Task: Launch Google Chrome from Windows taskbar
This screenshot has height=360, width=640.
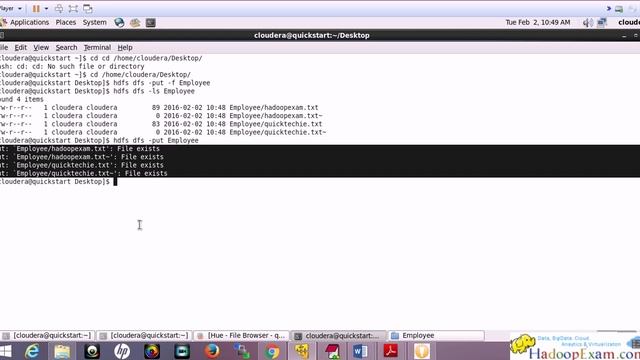Action: (x=272, y=351)
